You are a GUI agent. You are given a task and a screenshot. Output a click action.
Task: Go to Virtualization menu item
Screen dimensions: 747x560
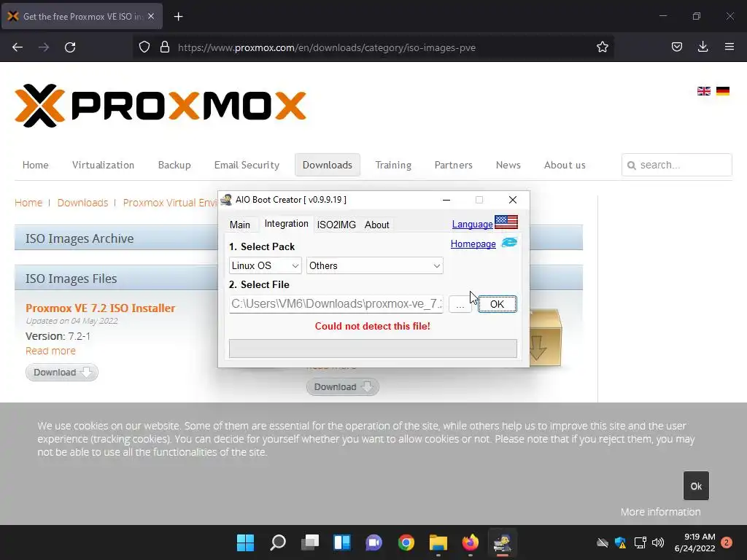tap(104, 165)
